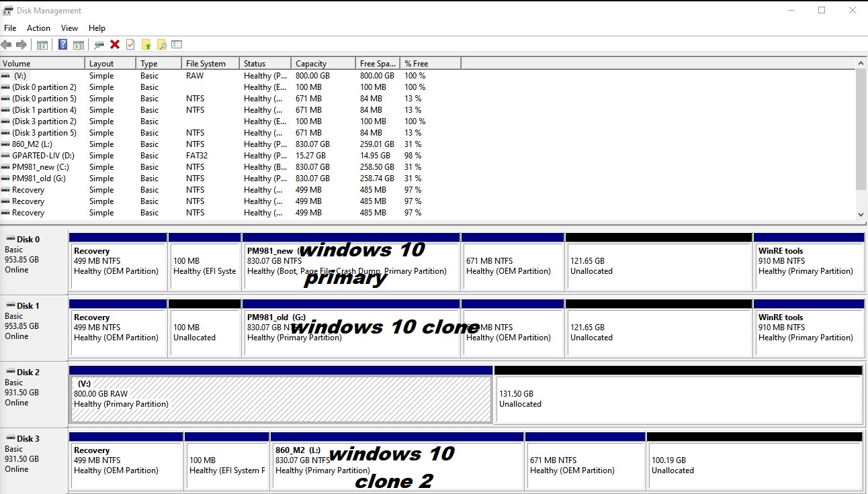Toggle the Show/Hide Action Pane icon

coord(79,45)
